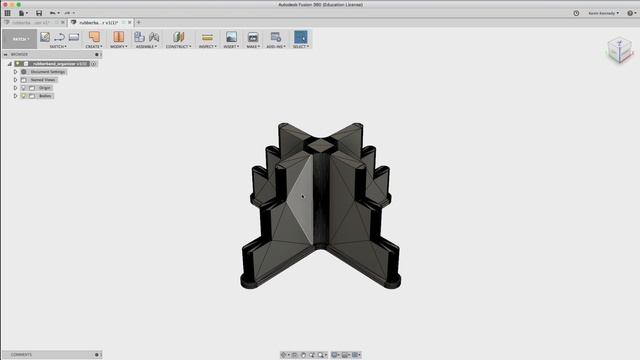Open the Sketch workspace dropdown button
This screenshot has width=640, height=360.
[20, 39]
